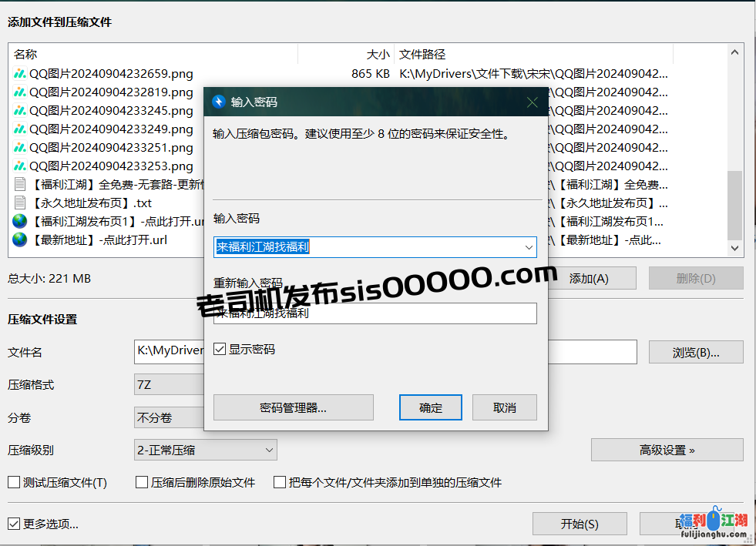Check the 压缩后删除原始文件 checkbox
The image size is (756, 546).
141,482
